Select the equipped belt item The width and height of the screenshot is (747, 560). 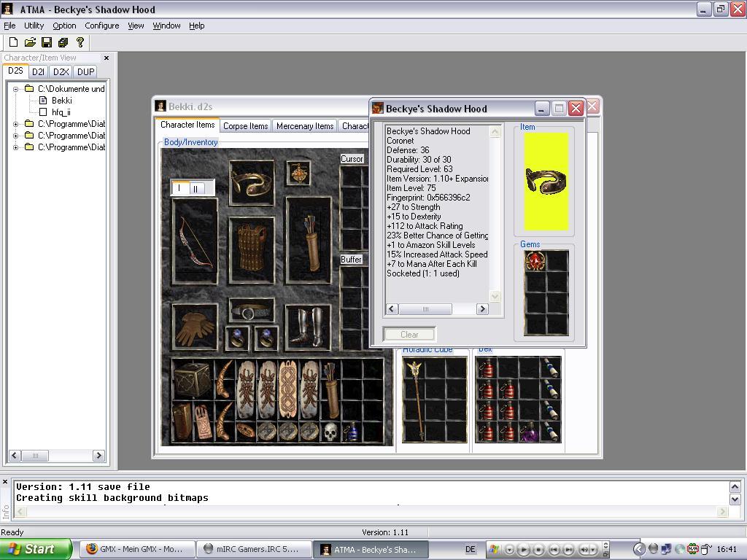pos(252,311)
